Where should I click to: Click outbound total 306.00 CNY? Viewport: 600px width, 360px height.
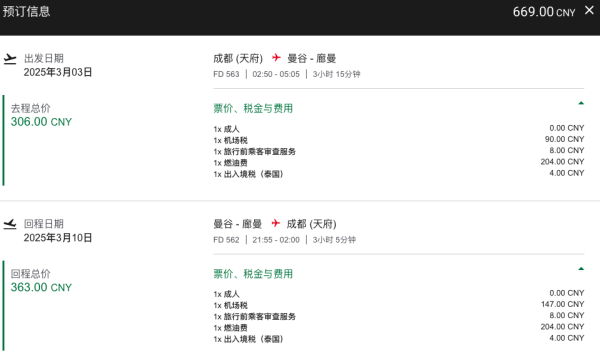[x=41, y=122]
